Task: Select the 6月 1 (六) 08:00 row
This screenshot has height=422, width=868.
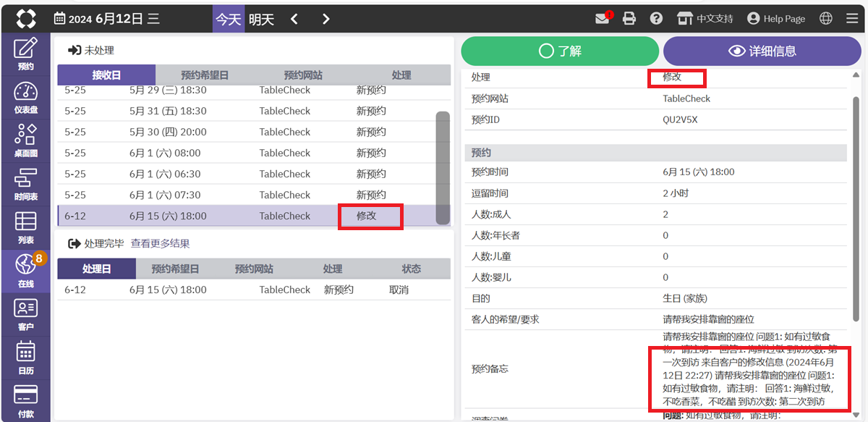Action: pyautogui.click(x=246, y=153)
